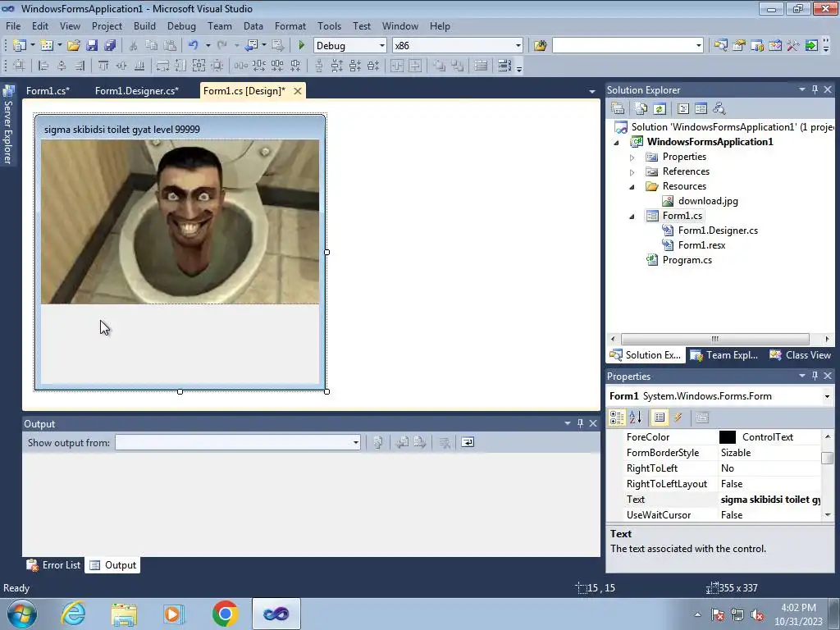840x630 pixels.
Task: Click the Align Lefts layout icon
Action: click(x=44, y=66)
